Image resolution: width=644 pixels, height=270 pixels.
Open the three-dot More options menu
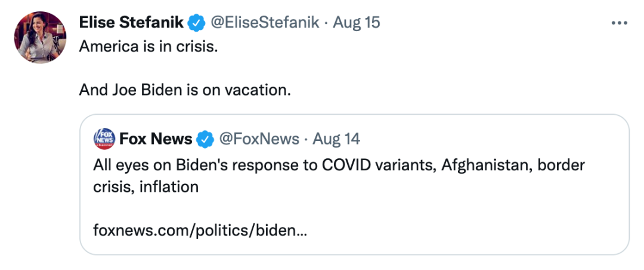(620, 23)
